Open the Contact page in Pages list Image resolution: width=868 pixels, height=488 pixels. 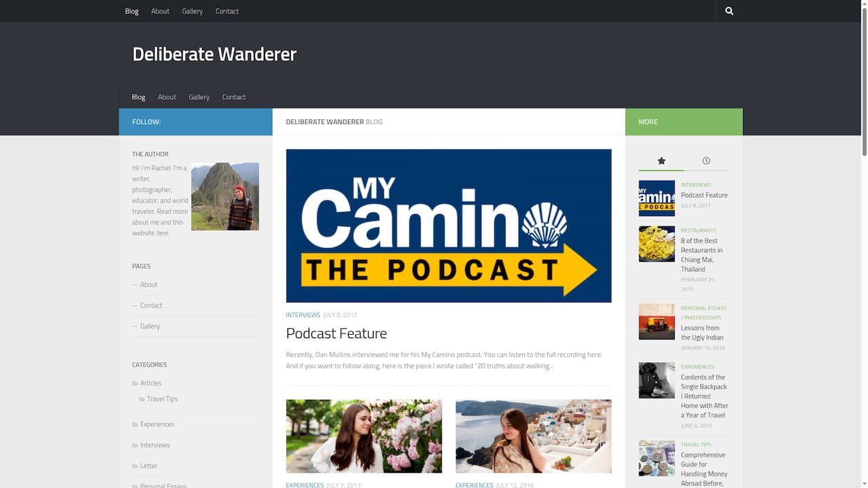point(151,306)
